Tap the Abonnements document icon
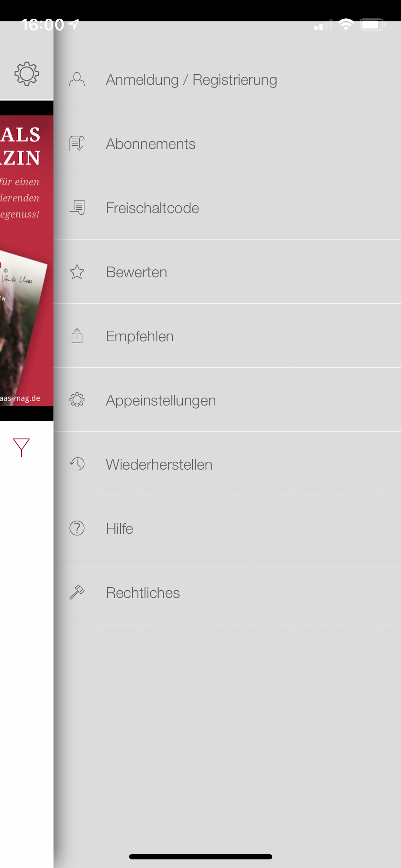This screenshot has width=401, height=868. click(x=77, y=144)
